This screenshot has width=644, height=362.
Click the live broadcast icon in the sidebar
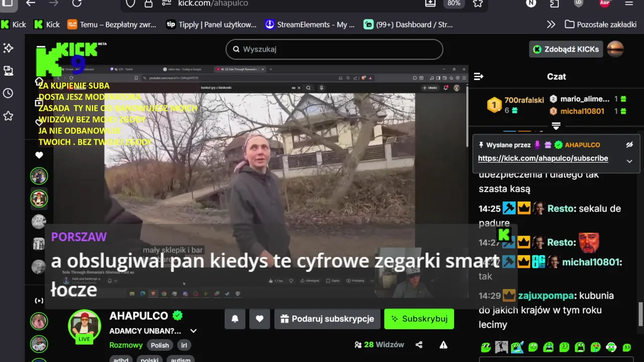click(x=39, y=301)
